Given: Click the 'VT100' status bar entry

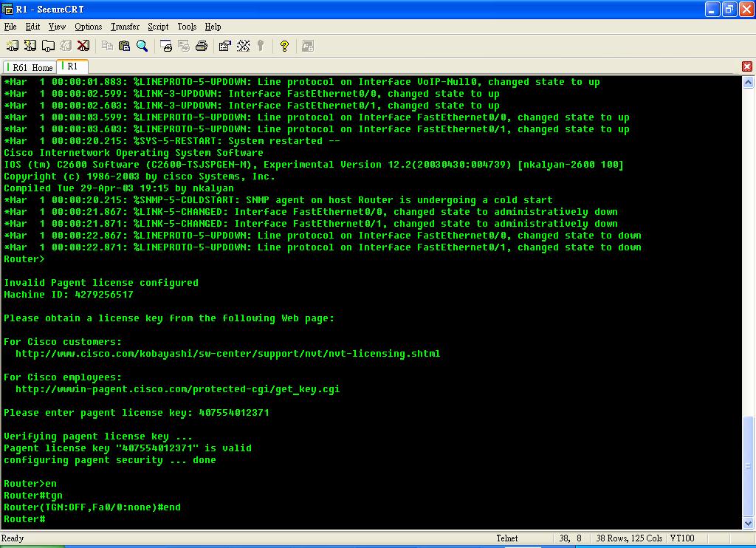Looking at the screenshot, I should 681,538.
